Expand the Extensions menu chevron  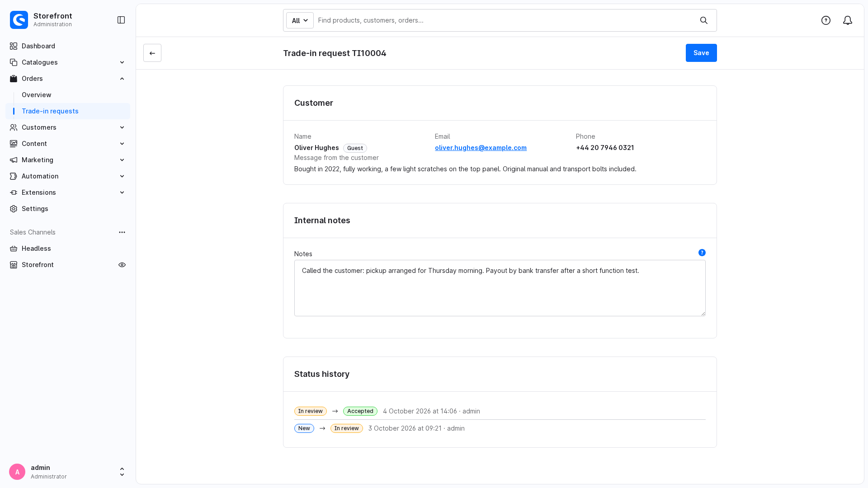click(x=122, y=192)
